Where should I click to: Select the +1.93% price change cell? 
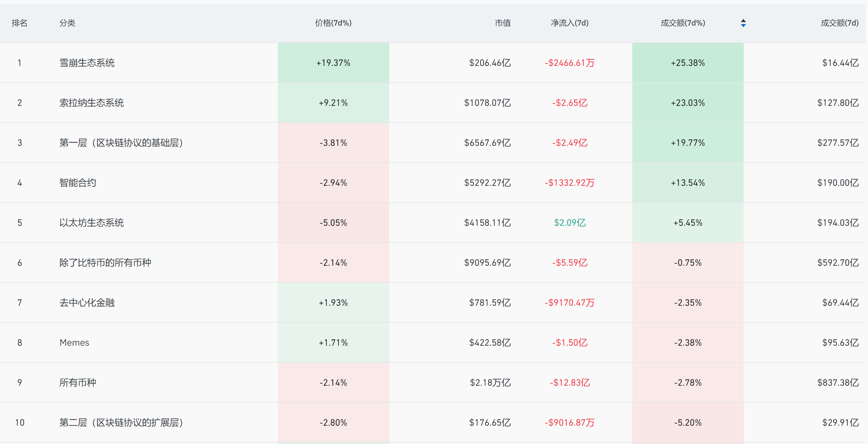tap(333, 303)
